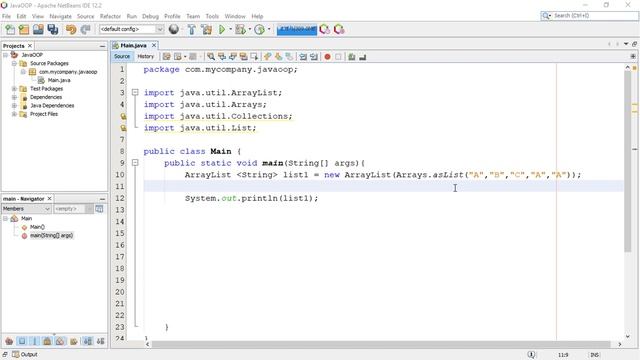The height and width of the screenshot is (360, 640).
Task: Toggle Show Non-Public Members in Navigator
Action: (x=47, y=341)
